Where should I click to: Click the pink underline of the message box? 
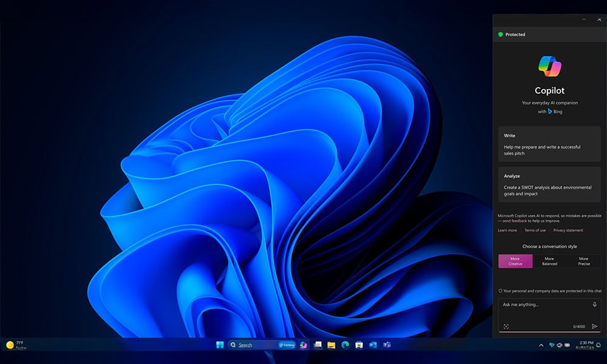pos(548,332)
